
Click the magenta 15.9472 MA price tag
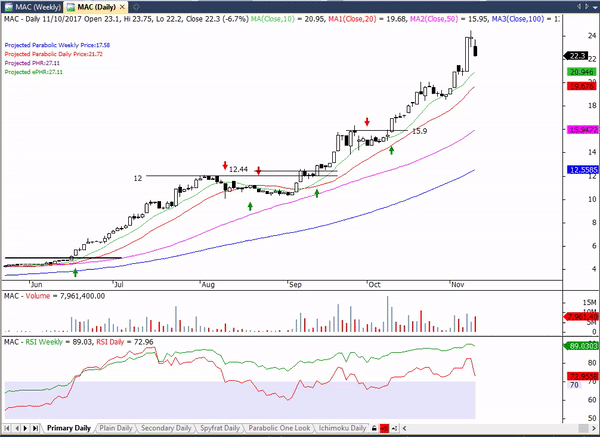pyautogui.click(x=582, y=130)
